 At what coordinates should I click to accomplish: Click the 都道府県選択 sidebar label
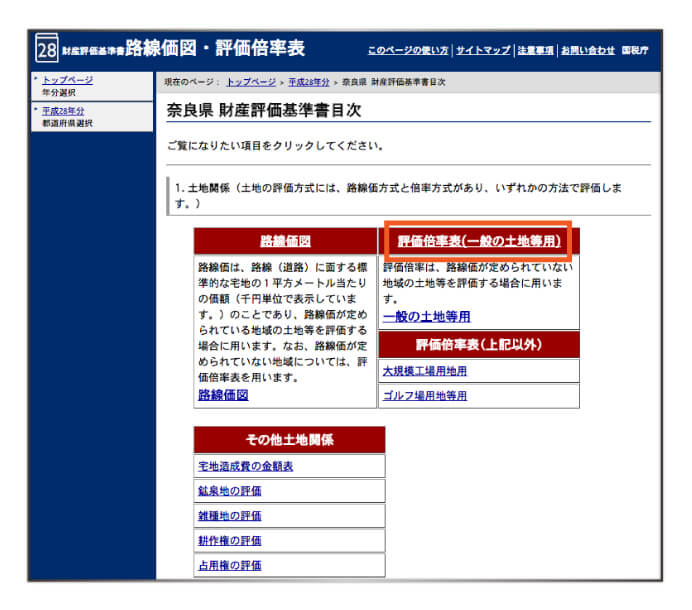(67, 123)
